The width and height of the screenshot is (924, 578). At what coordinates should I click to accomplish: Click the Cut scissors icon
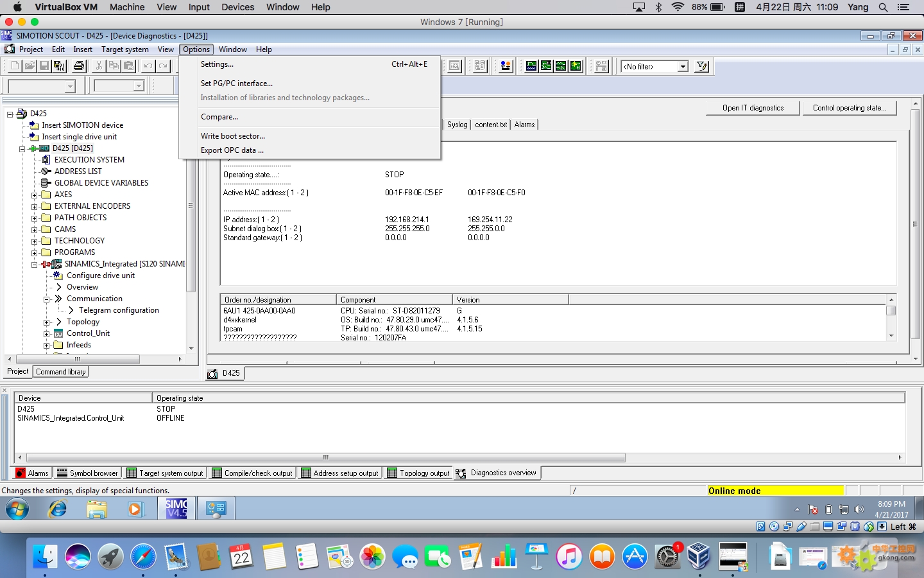click(x=99, y=66)
